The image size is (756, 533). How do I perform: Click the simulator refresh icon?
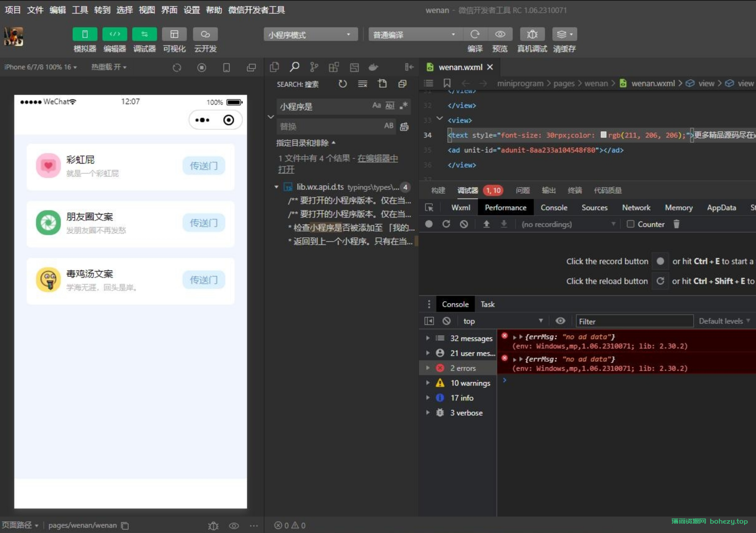tap(177, 68)
